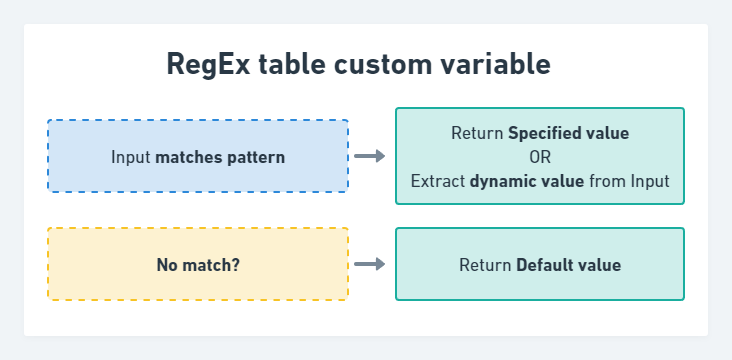Select the yellow dashed No match? box
This screenshot has width=732, height=360.
tap(198, 264)
